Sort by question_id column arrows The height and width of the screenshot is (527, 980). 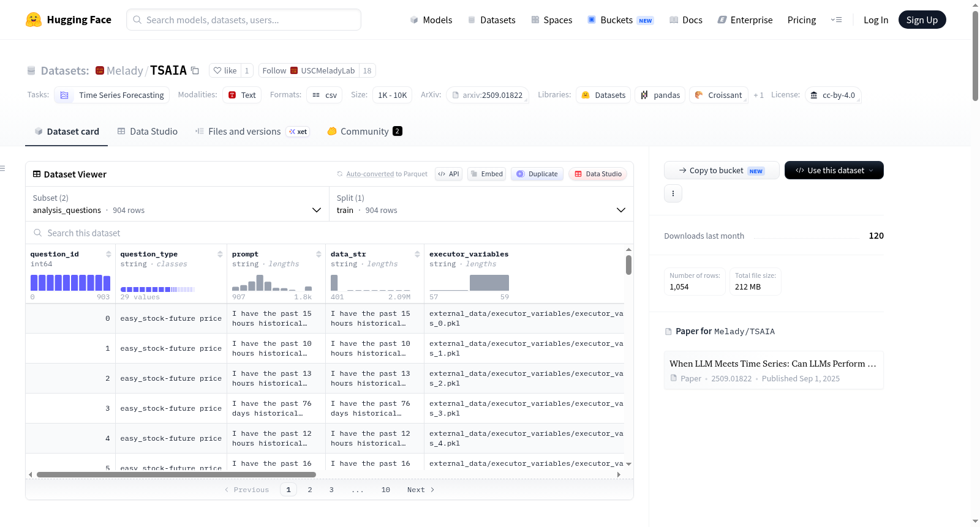[x=108, y=254]
